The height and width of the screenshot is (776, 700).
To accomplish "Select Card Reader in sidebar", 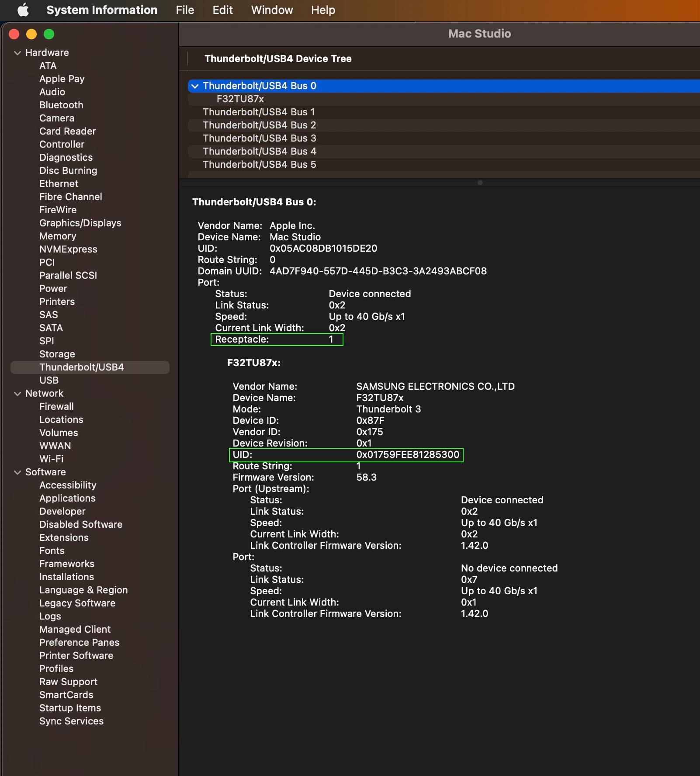I will click(67, 131).
